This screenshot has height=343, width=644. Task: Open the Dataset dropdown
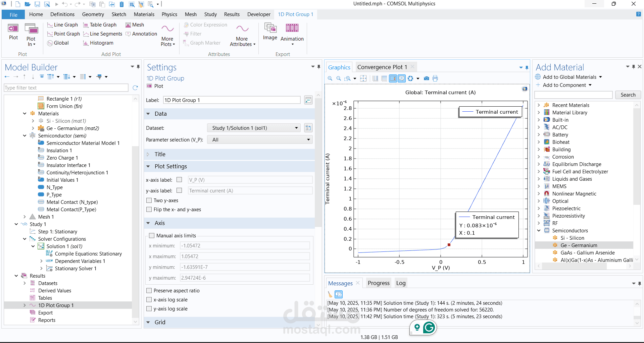coord(254,128)
